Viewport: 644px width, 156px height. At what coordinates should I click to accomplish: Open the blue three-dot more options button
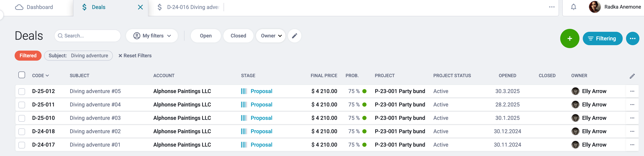pos(633,38)
